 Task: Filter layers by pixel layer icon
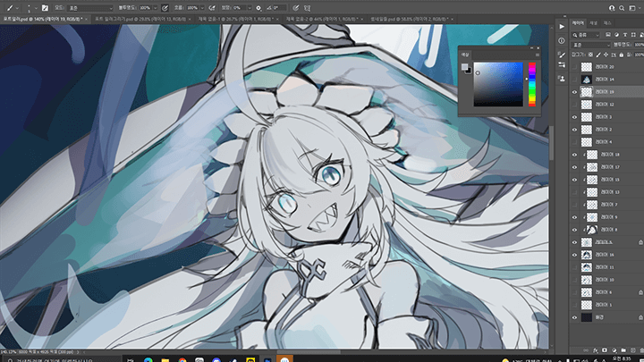pos(608,35)
